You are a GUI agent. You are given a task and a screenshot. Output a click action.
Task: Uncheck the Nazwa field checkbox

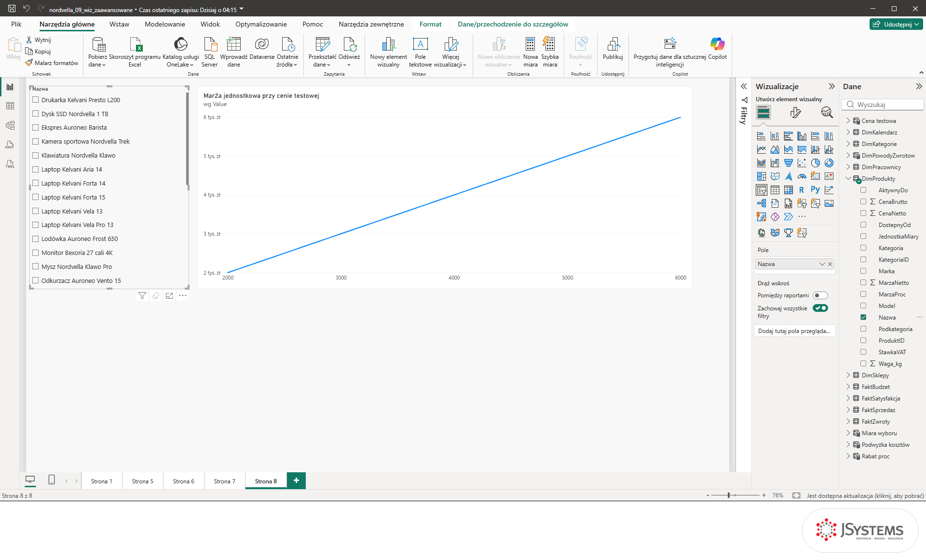[x=863, y=317]
